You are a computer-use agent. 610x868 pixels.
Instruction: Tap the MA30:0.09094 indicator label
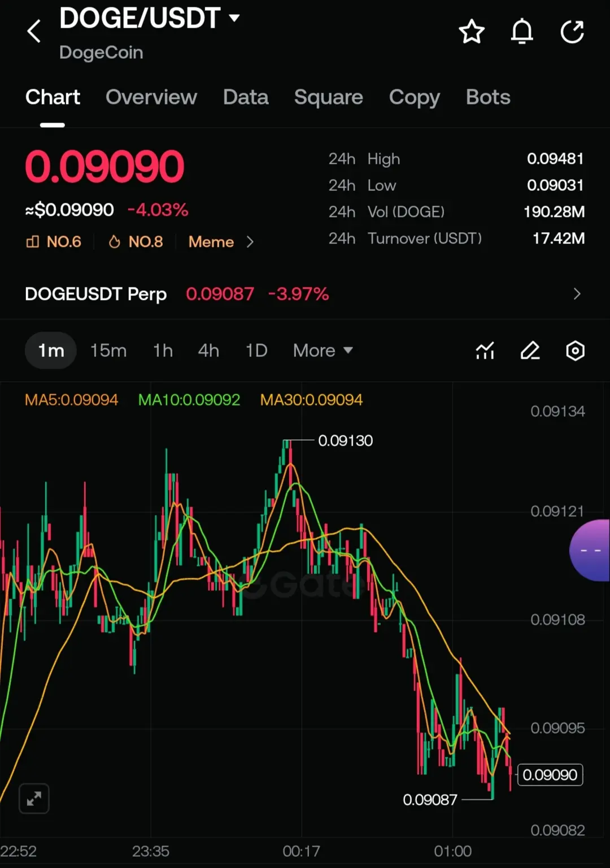311,400
